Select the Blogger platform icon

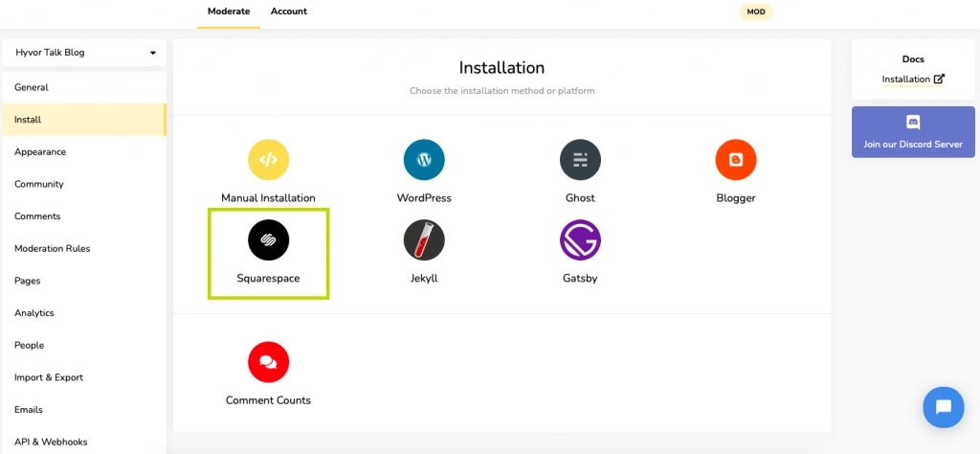pyautogui.click(x=735, y=160)
